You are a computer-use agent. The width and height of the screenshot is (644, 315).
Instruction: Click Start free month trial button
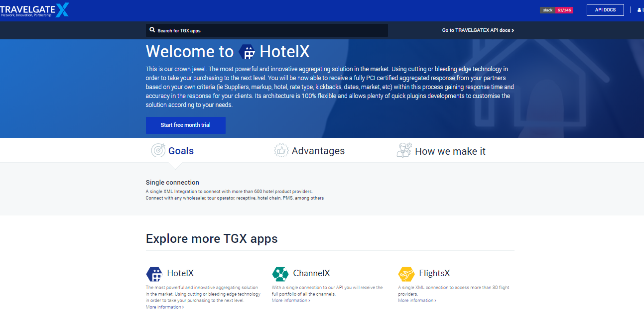click(185, 125)
